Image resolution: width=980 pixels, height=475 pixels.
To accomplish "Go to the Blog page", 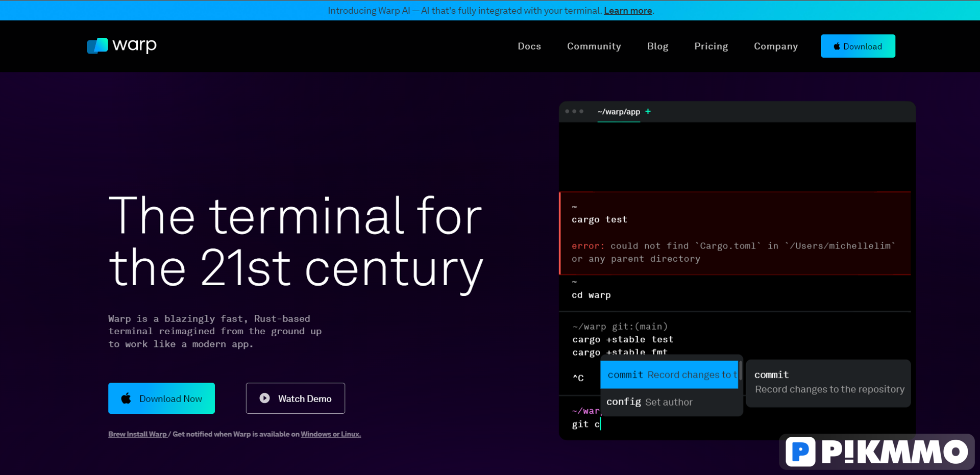I will [657, 46].
